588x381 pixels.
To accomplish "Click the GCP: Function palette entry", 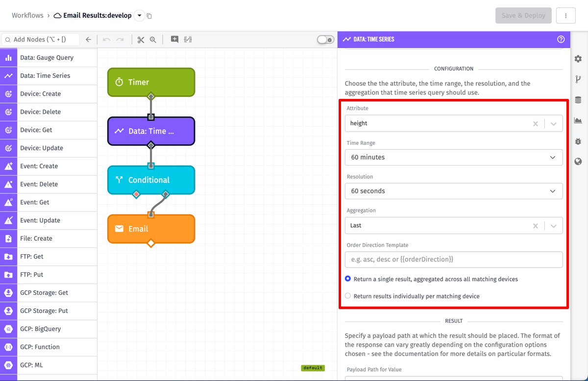I will (49, 347).
